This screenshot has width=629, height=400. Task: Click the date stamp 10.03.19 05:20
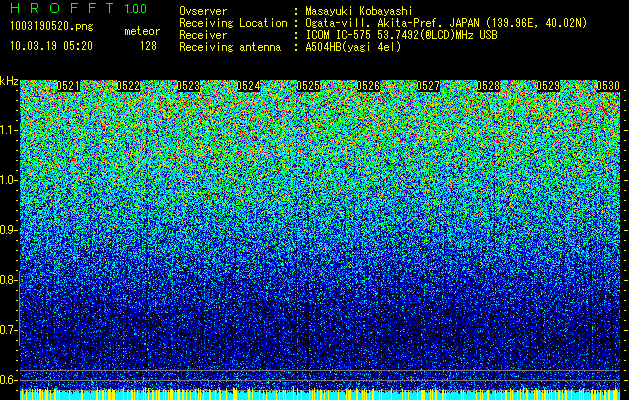pyautogui.click(x=51, y=46)
